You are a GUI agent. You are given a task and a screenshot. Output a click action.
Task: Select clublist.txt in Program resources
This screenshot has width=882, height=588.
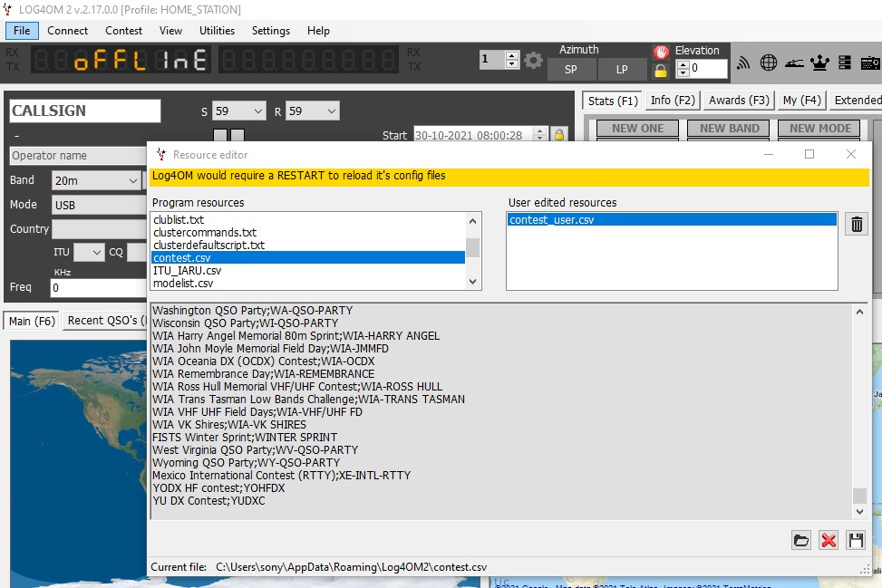click(308, 220)
